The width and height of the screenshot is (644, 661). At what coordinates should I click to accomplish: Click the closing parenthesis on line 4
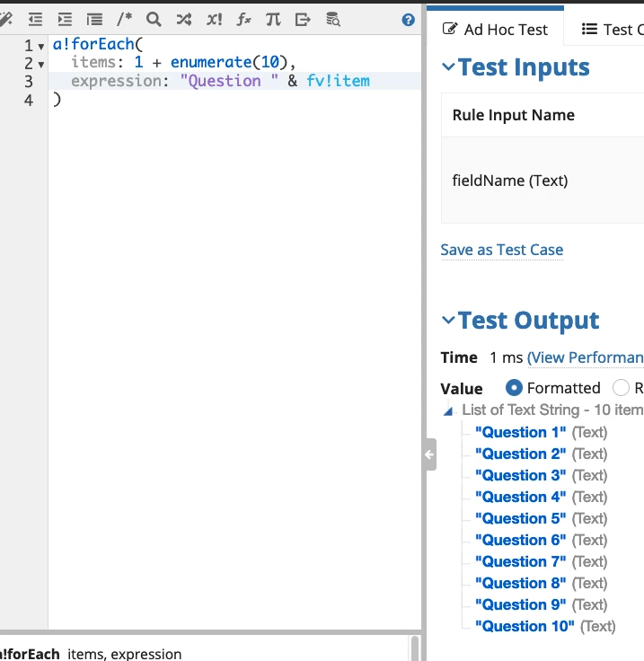(x=57, y=100)
